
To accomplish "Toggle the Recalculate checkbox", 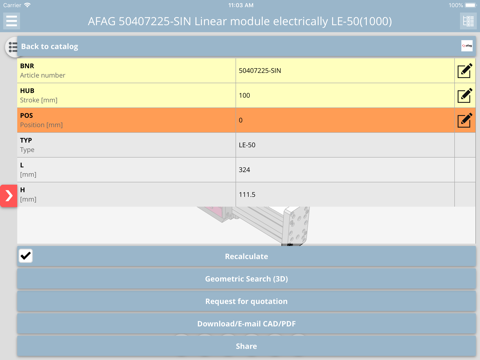I will (x=26, y=256).
